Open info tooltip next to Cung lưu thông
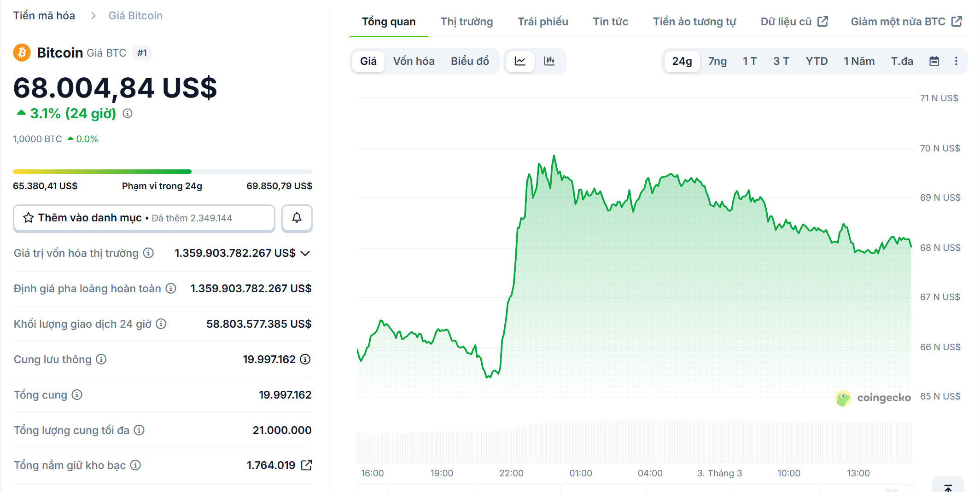The height and width of the screenshot is (492, 980). (x=101, y=359)
